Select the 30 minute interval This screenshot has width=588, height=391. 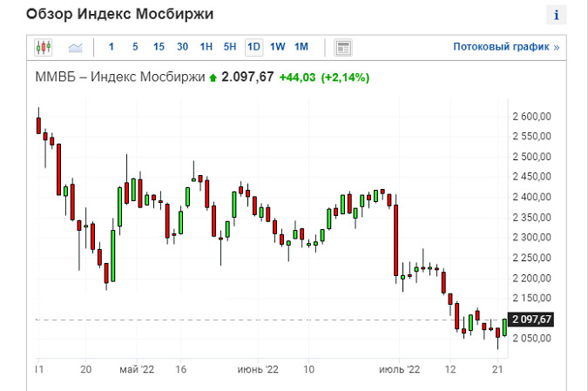pyautogui.click(x=182, y=47)
